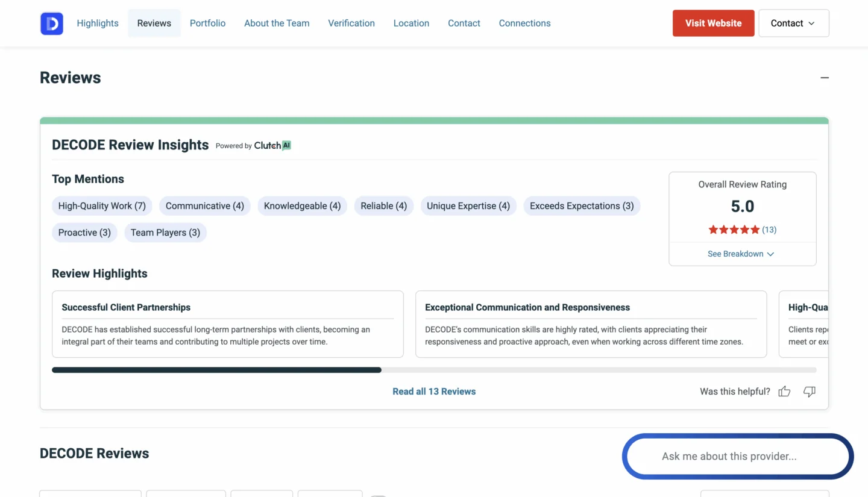Switch to About the Team tab
Image resolution: width=868 pixels, height=497 pixels.
coord(277,23)
